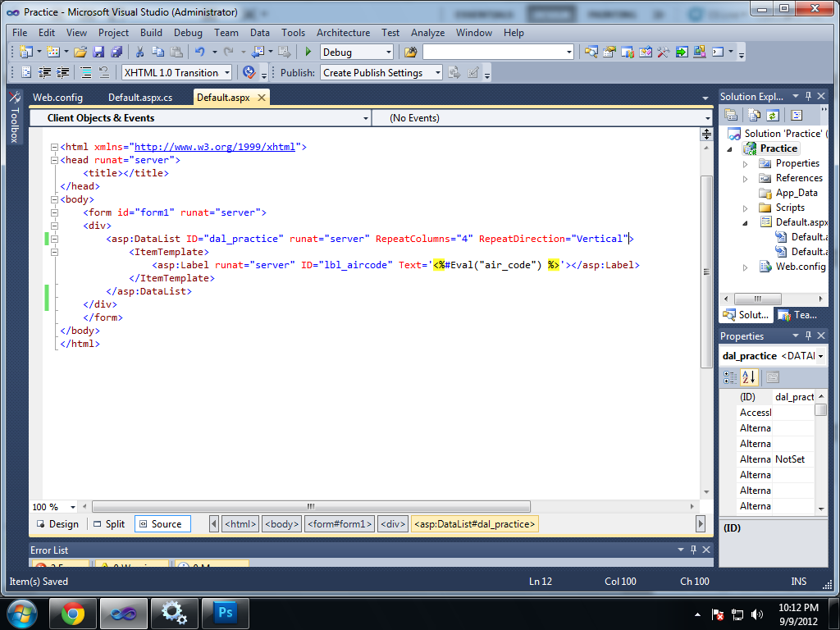
Task: Click View Code icon in Solution Explorer
Action: point(797,115)
